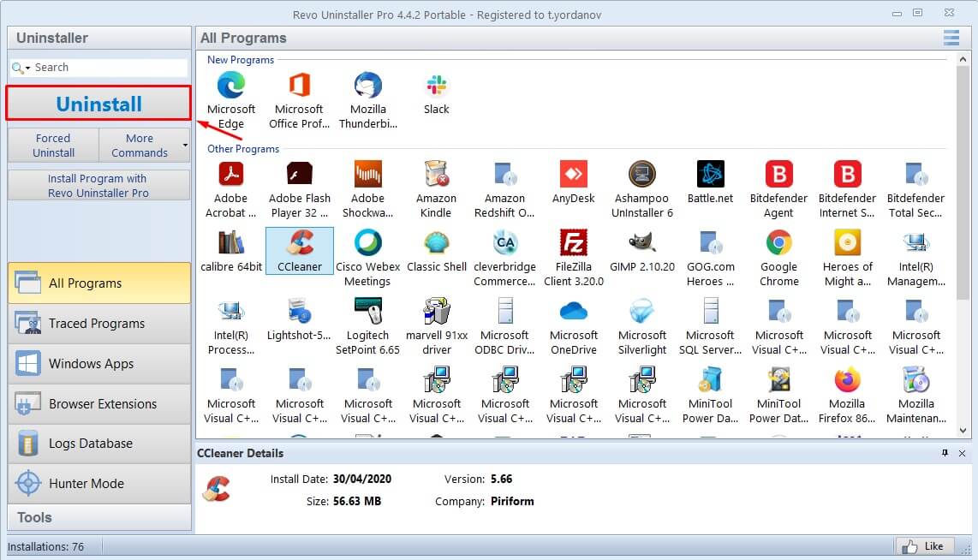Switch to Windows Apps

coord(99,364)
